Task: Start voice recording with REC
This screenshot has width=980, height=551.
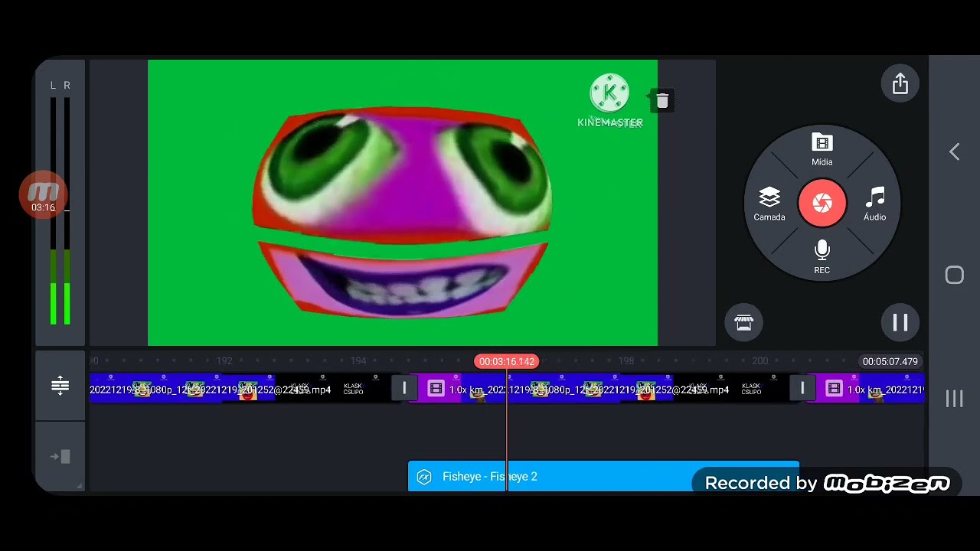Action: coord(822,257)
